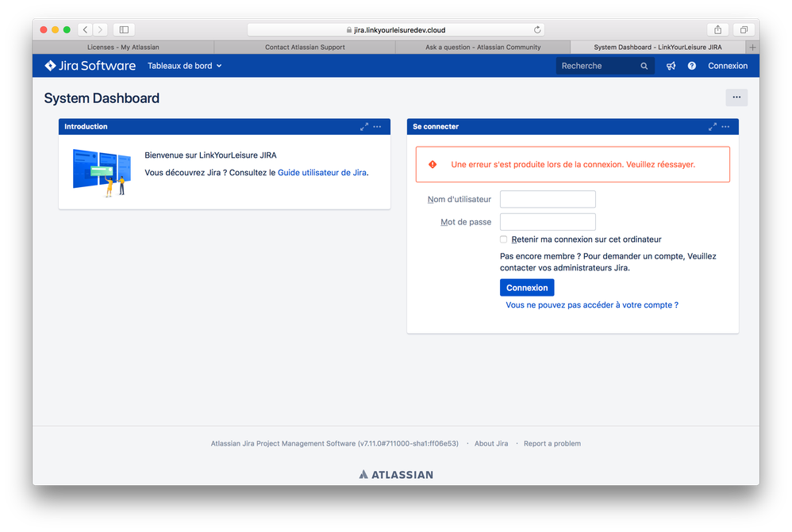Open the feedback megaphone icon
Viewport: 792px width, 532px height.
pyautogui.click(x=671, y=66)
